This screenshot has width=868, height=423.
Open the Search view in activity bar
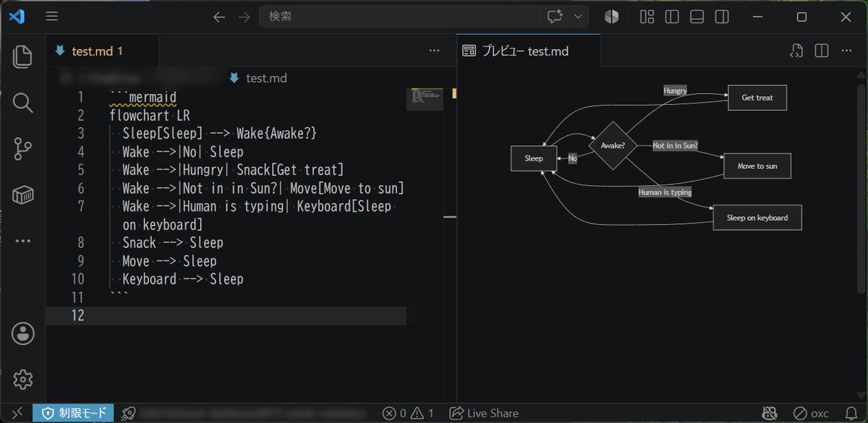tap(22, 103)
